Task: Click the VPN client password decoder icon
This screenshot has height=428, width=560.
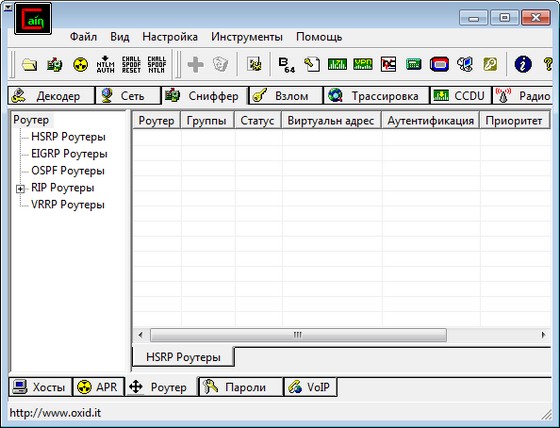Action: (x=363, y=65)
